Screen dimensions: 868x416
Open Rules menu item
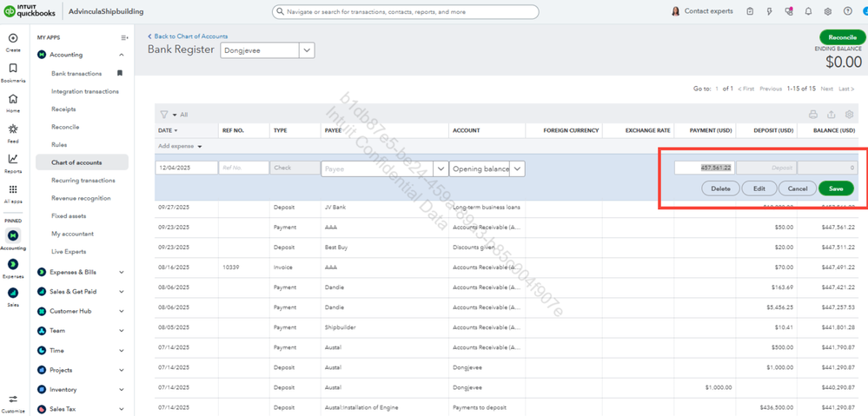click(x=59, y=144)
